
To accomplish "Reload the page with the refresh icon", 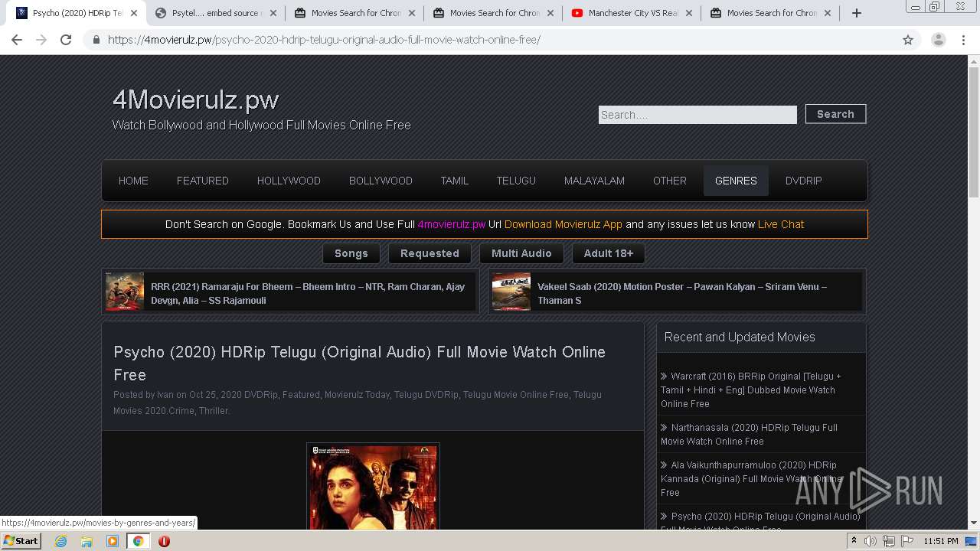I will coord(66,40).
